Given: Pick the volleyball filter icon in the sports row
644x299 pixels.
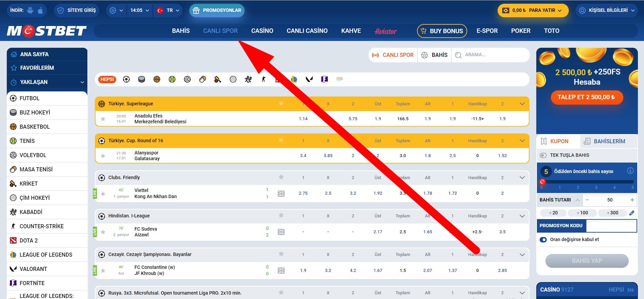Looking at the screenshot, I should [x=187, y=79].
